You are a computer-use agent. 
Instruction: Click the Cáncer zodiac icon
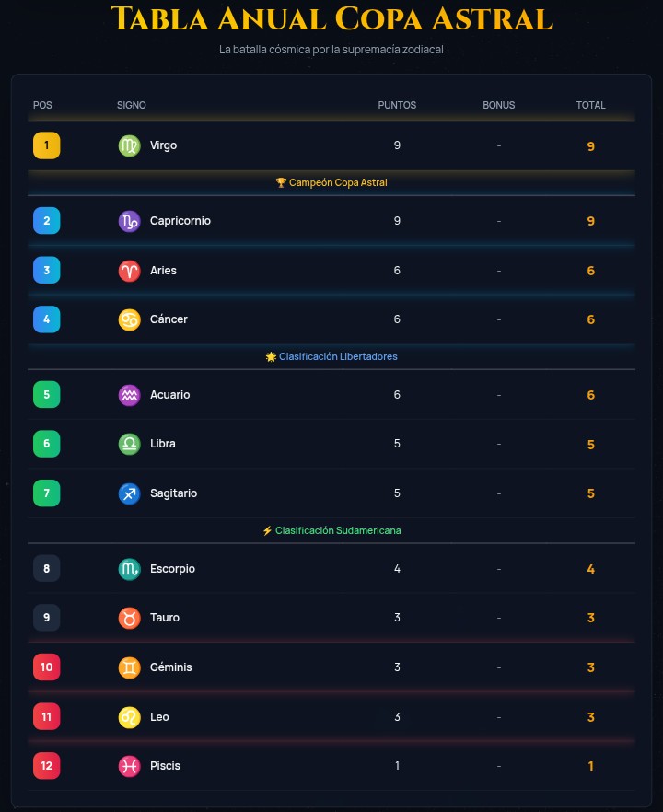tap(130, 319)
